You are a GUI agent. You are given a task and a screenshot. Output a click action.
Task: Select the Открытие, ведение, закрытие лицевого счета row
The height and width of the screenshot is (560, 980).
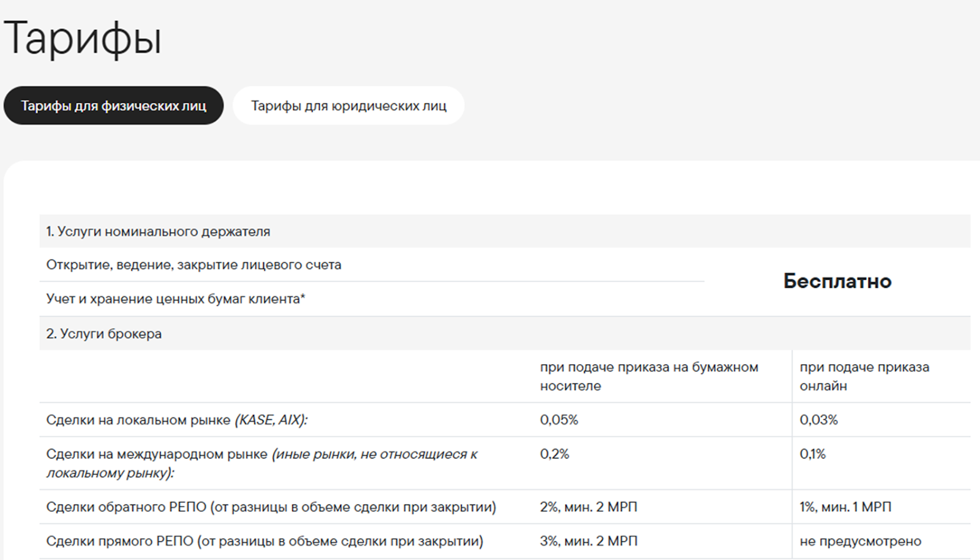coord(194,265)
